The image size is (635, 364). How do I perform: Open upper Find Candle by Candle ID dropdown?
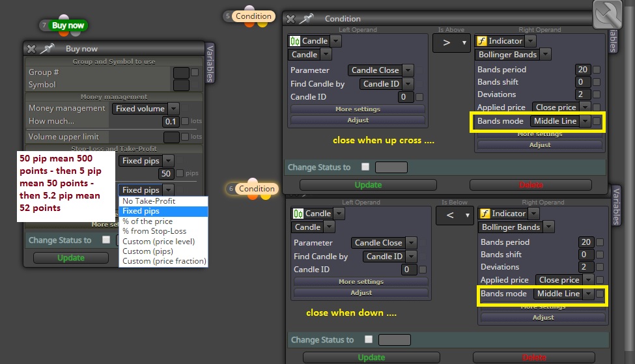(x=386, y=84)
